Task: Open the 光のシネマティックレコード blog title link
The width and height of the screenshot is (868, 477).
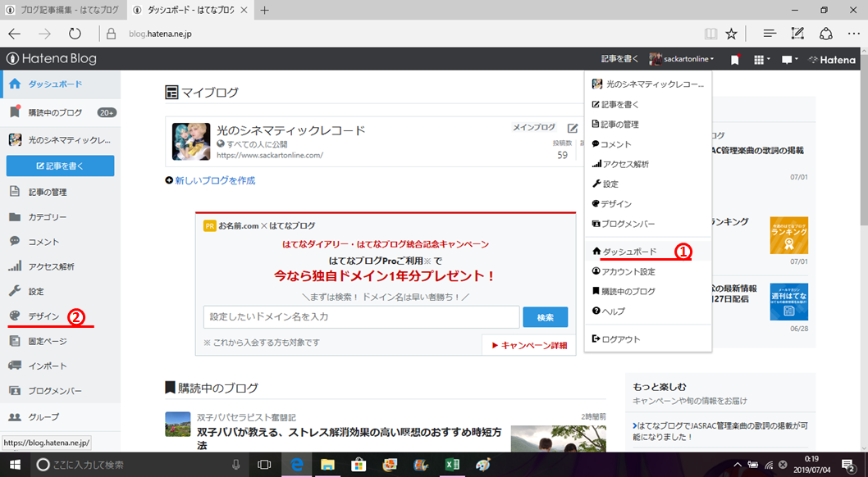Action: click(x=291, y=130)
